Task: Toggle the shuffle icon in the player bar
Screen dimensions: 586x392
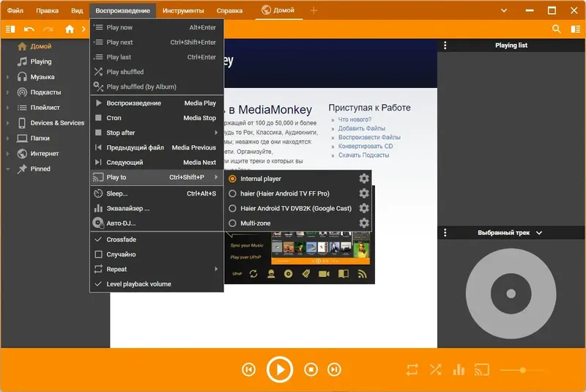Action: (x=435, y=370)
